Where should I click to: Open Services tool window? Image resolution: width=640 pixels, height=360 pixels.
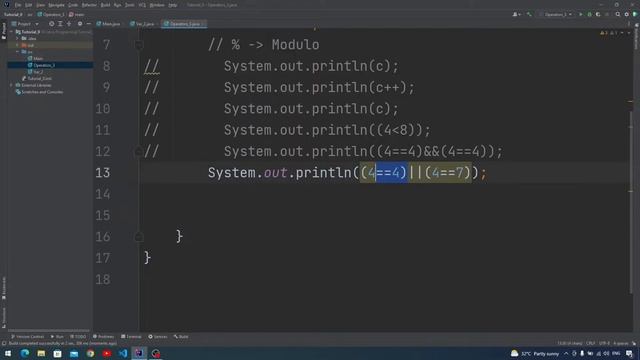click(x=158, y=337)
